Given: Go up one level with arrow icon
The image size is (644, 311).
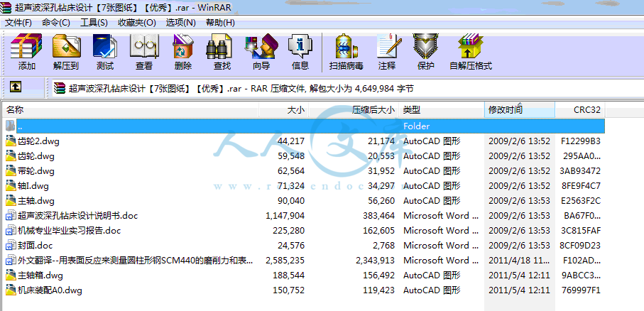Looking at the screenshot, I should coord(16,87).
